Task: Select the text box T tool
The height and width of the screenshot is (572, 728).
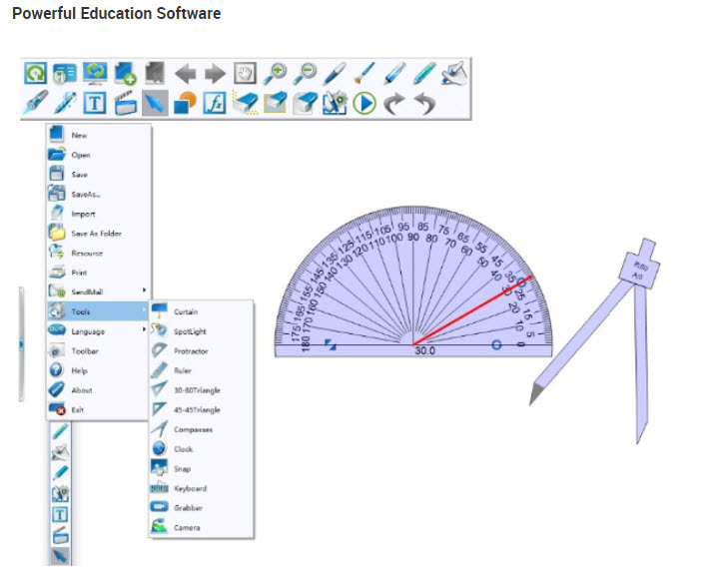Action: 95,103
